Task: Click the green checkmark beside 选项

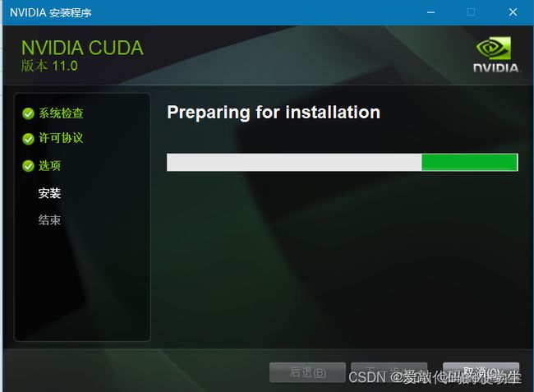Action: click(28, 166)
